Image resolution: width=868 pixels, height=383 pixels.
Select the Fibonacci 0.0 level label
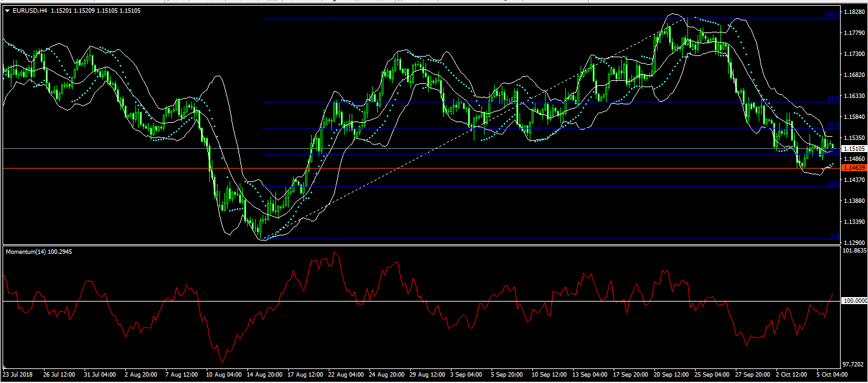pos(834,235)
